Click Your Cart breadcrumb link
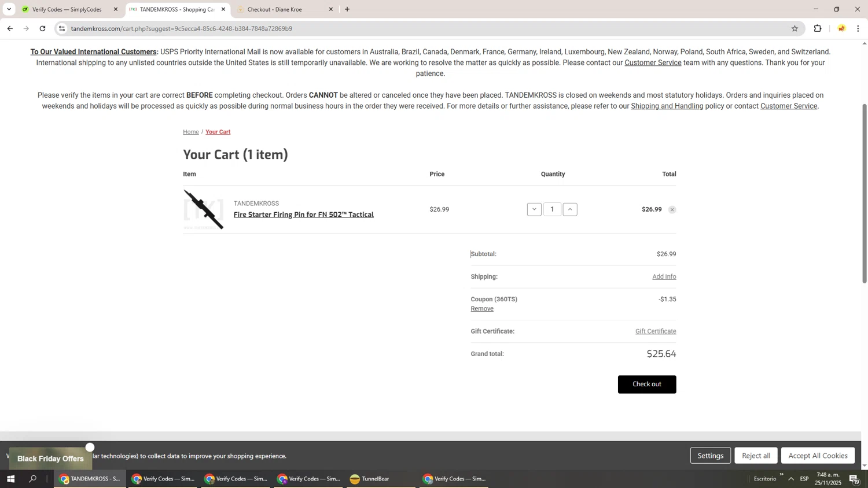 click(218, 132)
